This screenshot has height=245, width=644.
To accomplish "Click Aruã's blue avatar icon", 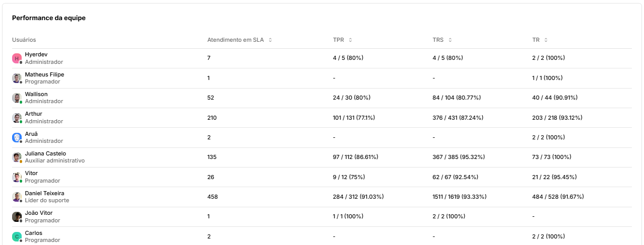I will point(17,137).
